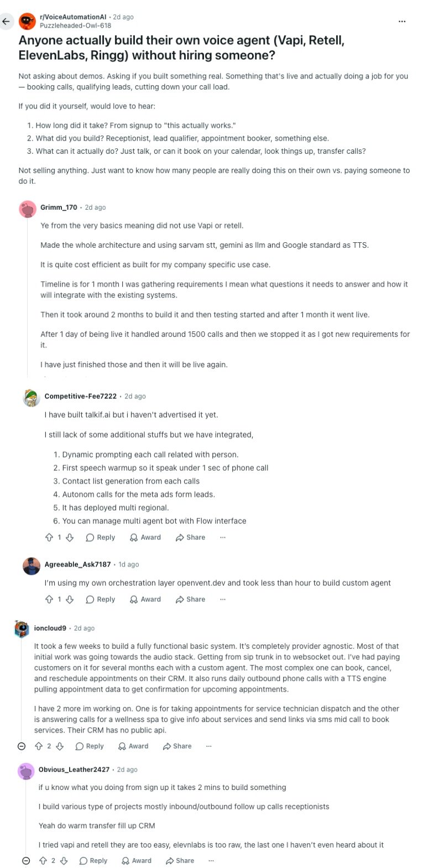Reply to Competitive-Fee7222's comment

[x=101, y=537]
